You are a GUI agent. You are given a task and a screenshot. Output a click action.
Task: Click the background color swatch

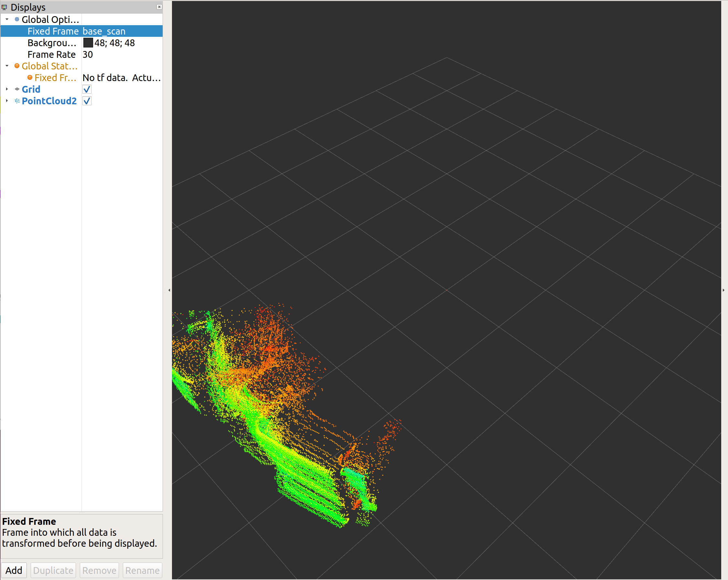88,43
